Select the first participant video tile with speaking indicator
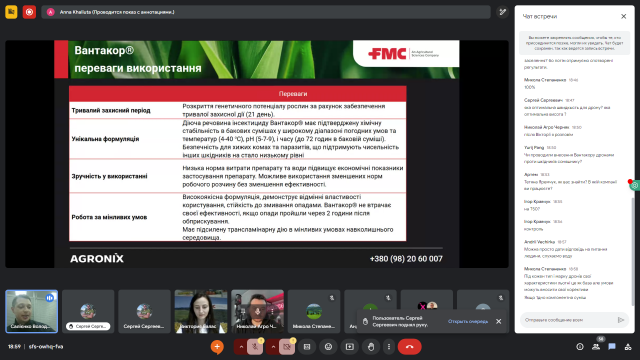640x360 pixels. click(31, 311)
